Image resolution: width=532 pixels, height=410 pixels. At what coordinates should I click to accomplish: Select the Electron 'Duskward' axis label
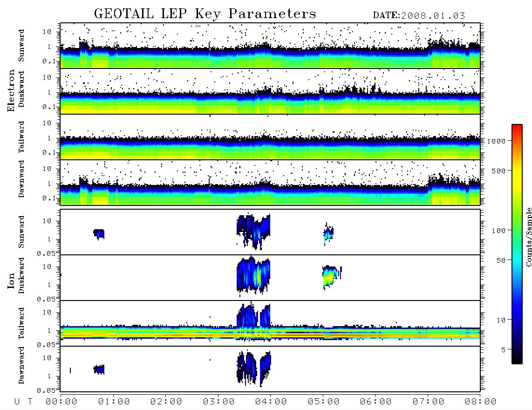21,89
